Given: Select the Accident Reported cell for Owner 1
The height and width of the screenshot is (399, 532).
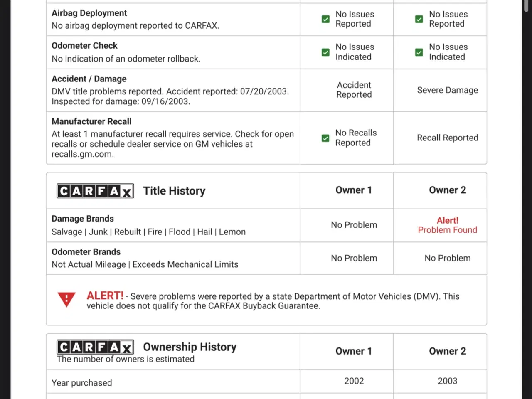Looking at the screenshot, I should [x=354, y=90].
